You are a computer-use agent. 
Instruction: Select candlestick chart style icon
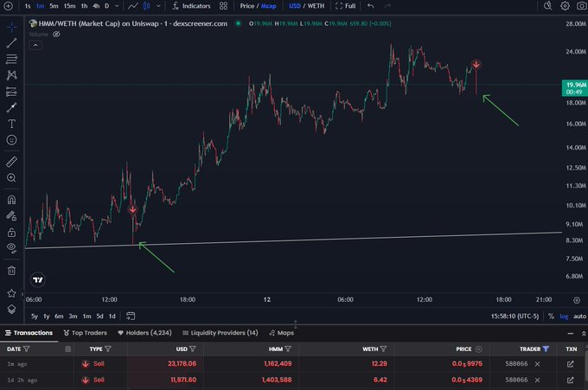click(x=147, y=6)
